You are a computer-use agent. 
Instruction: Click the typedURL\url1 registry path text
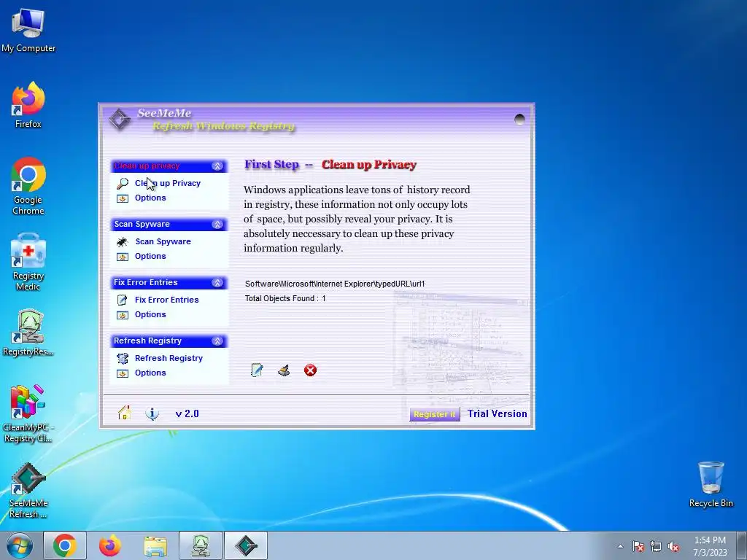(x=335, y=284)
